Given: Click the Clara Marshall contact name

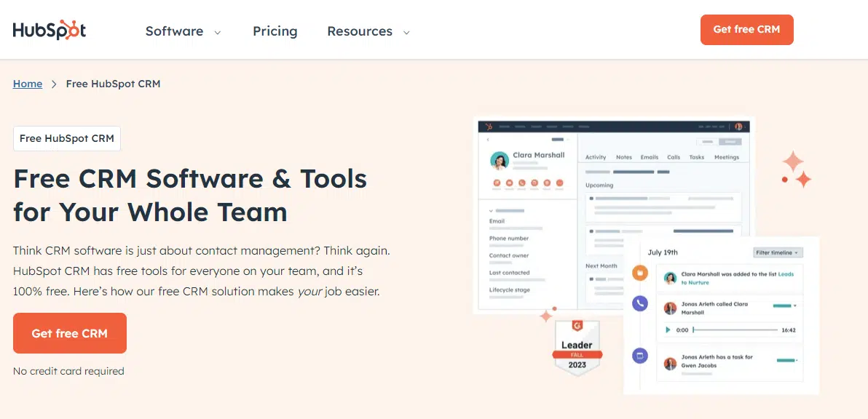Looking at the screenshot, I should pos(539,155).
